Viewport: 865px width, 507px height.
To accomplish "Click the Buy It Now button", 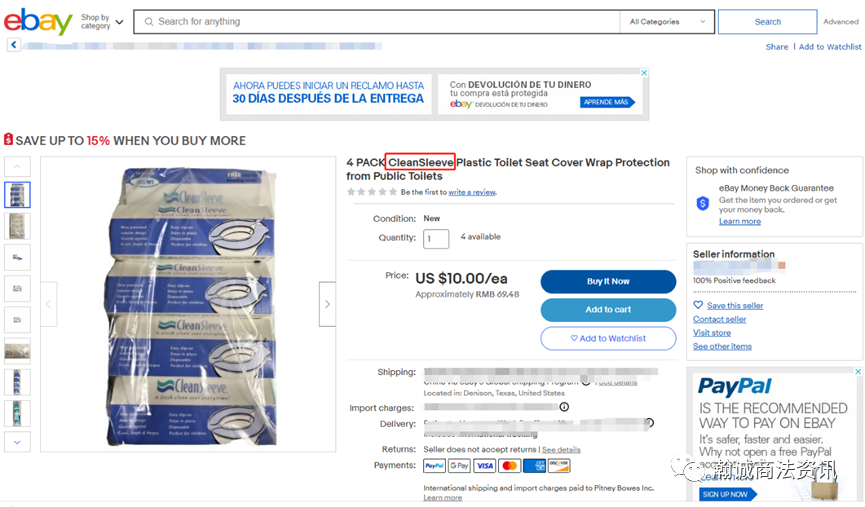I will point(608,281).
